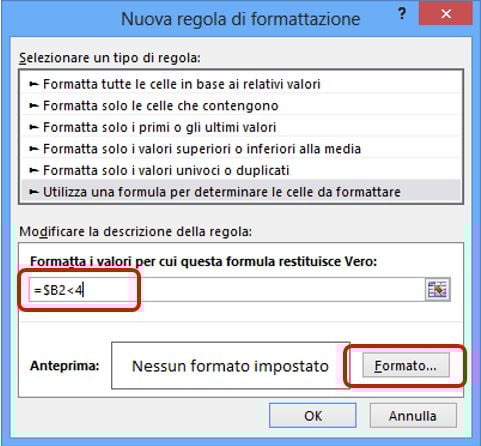Screen dimensions: 481x446
Task: Confirm the rule with OK button
Action: [x=313, y=415]
